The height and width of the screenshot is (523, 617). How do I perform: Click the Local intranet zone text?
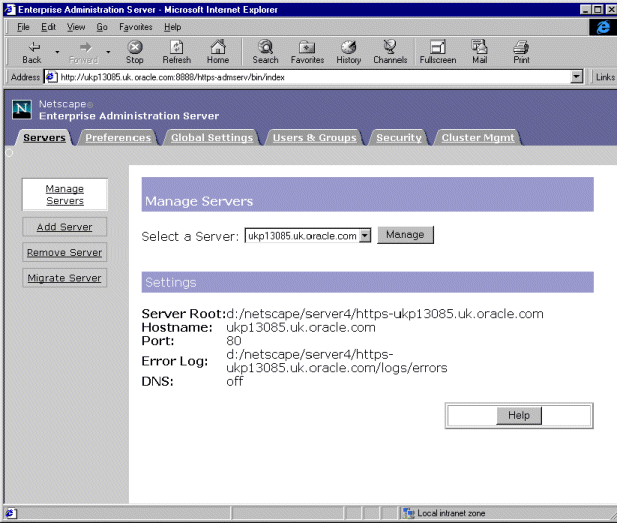click(x=451, y=513)
